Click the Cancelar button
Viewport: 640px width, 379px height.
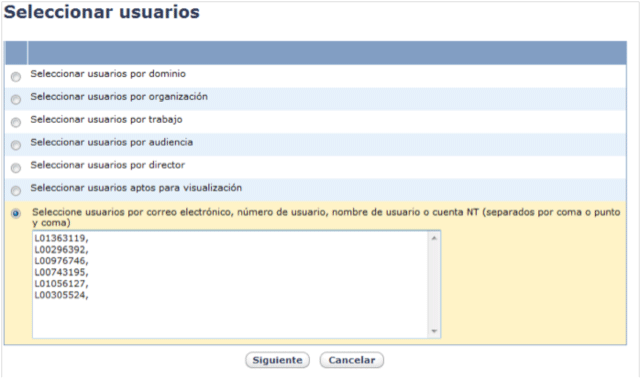(351, 360)
